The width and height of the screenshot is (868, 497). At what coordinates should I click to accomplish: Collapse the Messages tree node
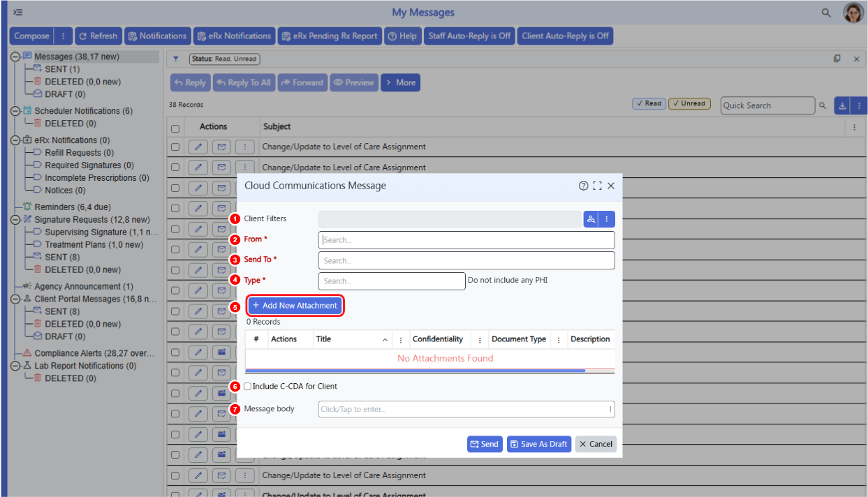[x=15, y=57]
